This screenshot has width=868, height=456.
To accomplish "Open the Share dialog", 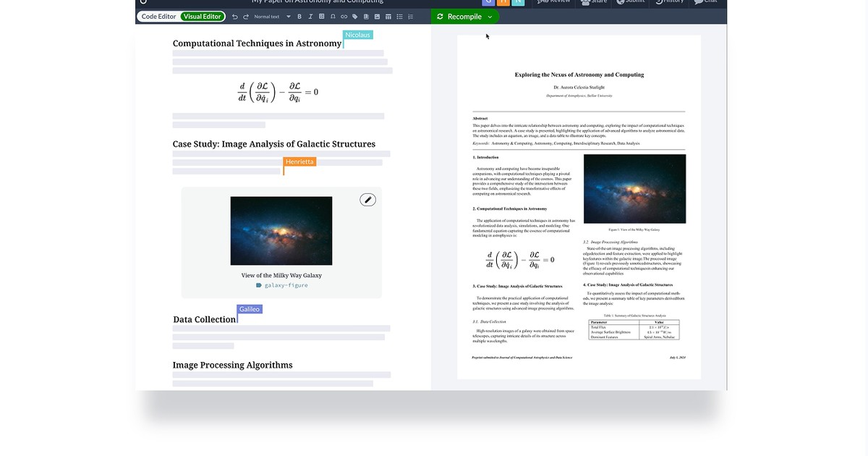I will [x=593, y=1].
